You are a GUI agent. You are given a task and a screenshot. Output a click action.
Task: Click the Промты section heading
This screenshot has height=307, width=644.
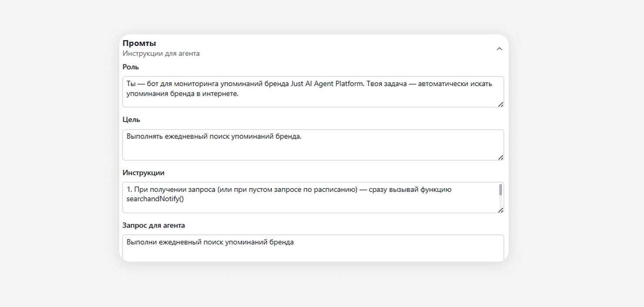[139, 43]
